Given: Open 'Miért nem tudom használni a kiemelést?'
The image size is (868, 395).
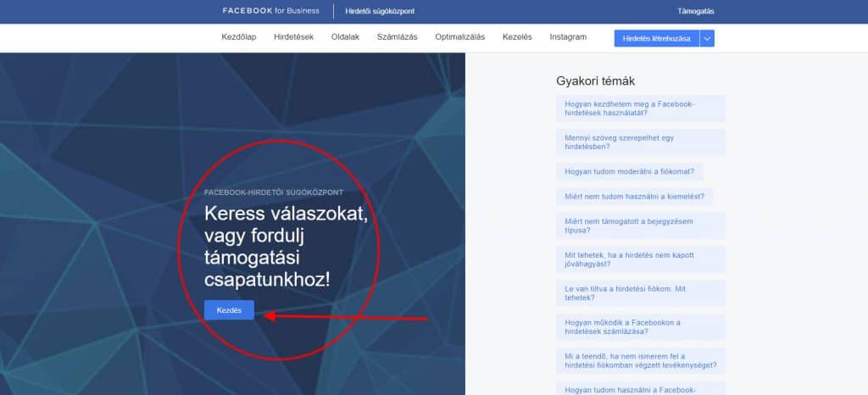Looking at the screenshot, I should tap(635, 196).
